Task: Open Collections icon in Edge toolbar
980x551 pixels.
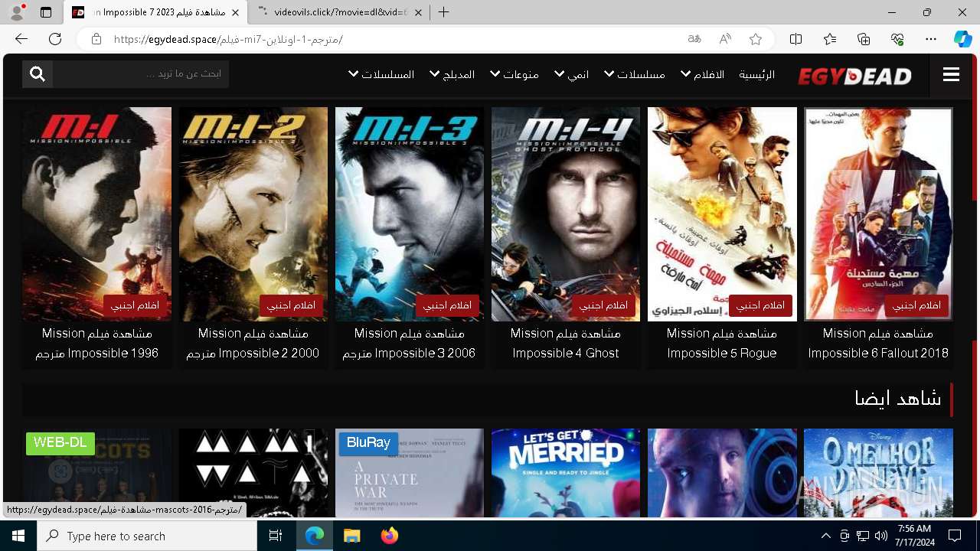Action: click(864, 39)
